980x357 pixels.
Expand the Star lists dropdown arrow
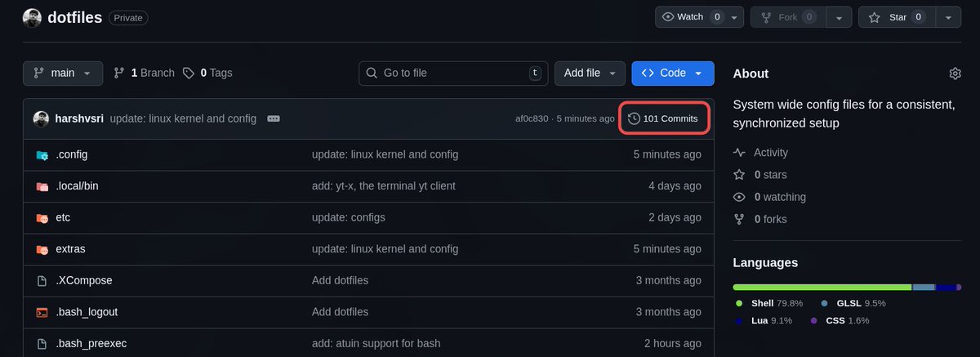pos(947,17)
